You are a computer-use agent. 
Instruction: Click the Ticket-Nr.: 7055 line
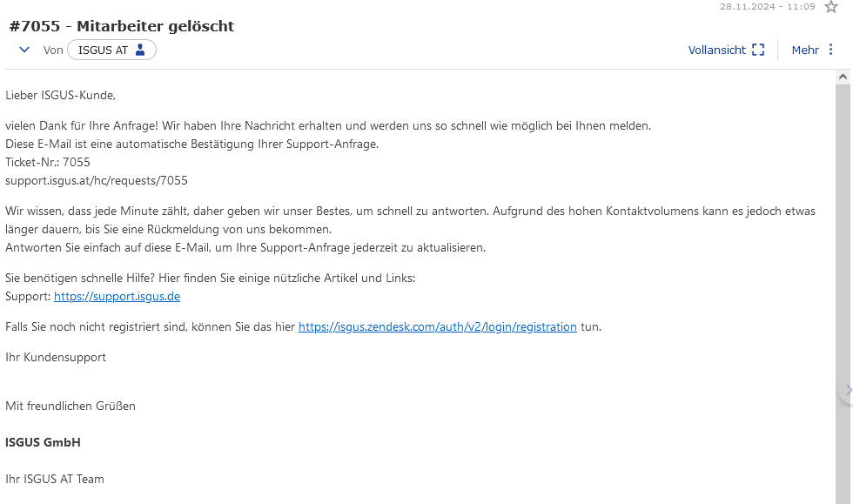click(48, 162)
